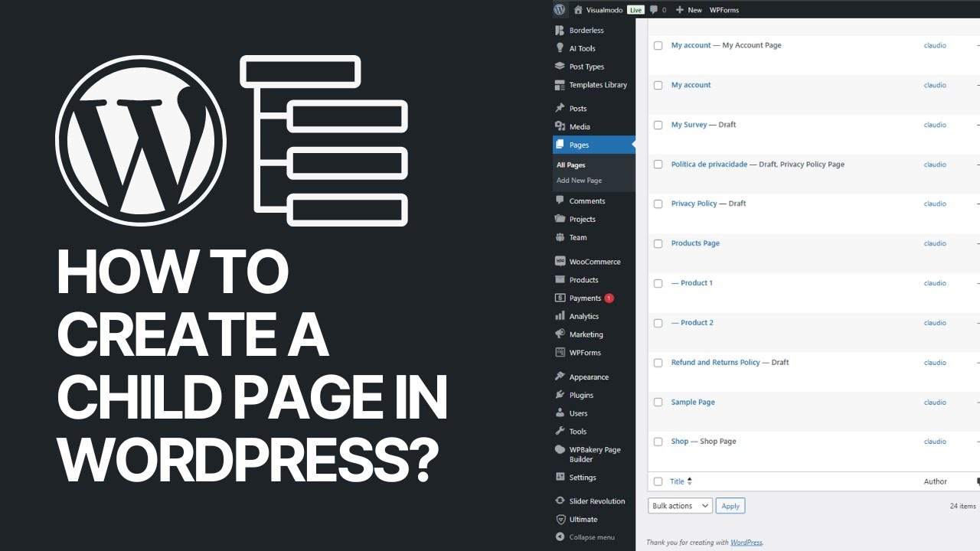Open All Pages submenu item

(x=570, y=165)
